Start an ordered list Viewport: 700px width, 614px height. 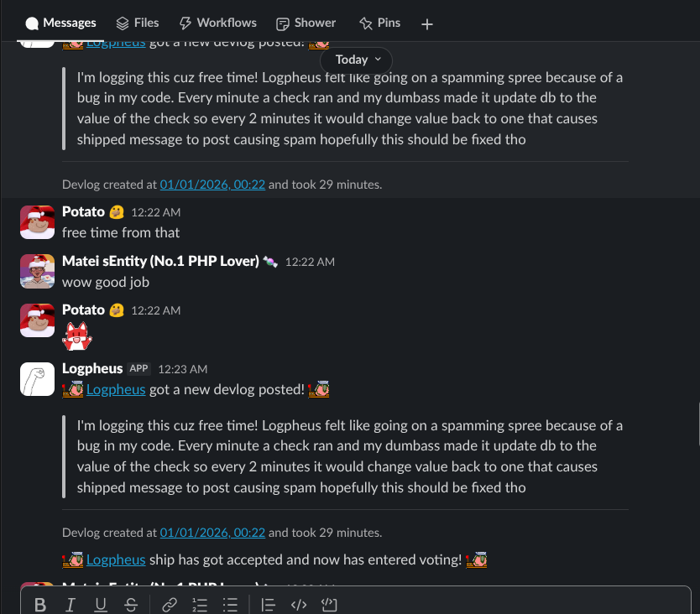tap(200, 605)
